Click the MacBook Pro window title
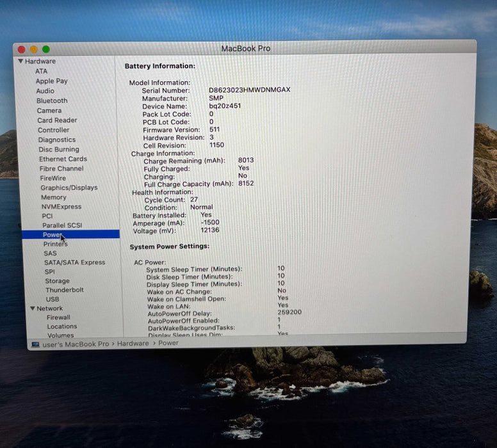The width and height of the screenshot is (497, 448). coord(246,49)
